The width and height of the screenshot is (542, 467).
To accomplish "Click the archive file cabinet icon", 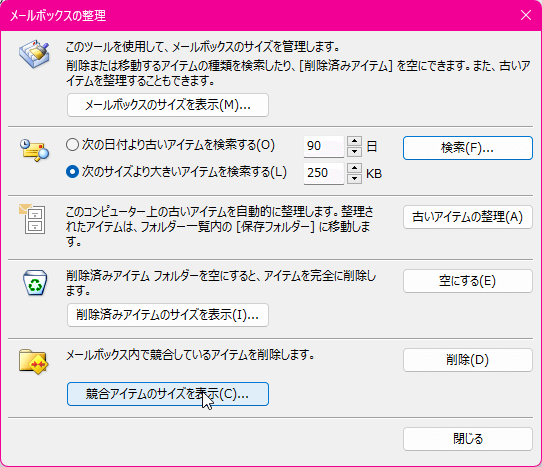I will [32, 219].
